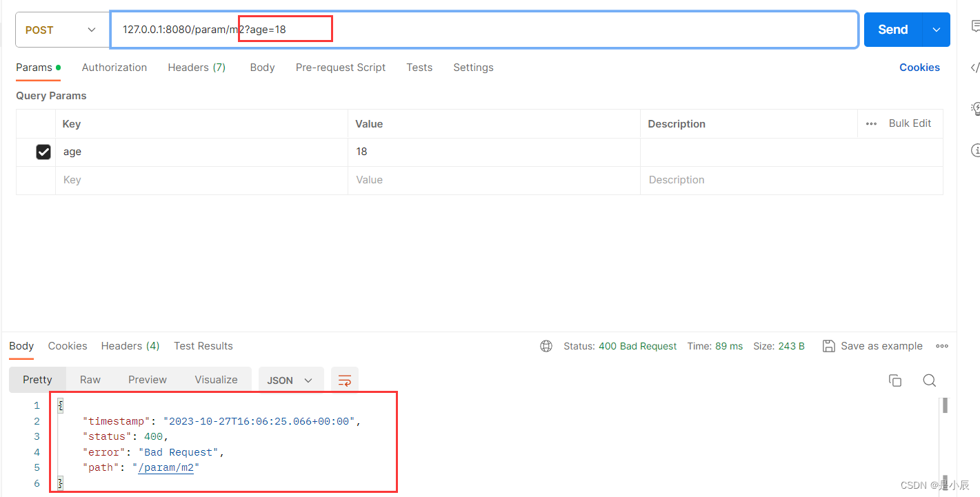Viewport: 980px width, 497px height.
Task: Open the Authorization tab
Action: click(114, 68)
